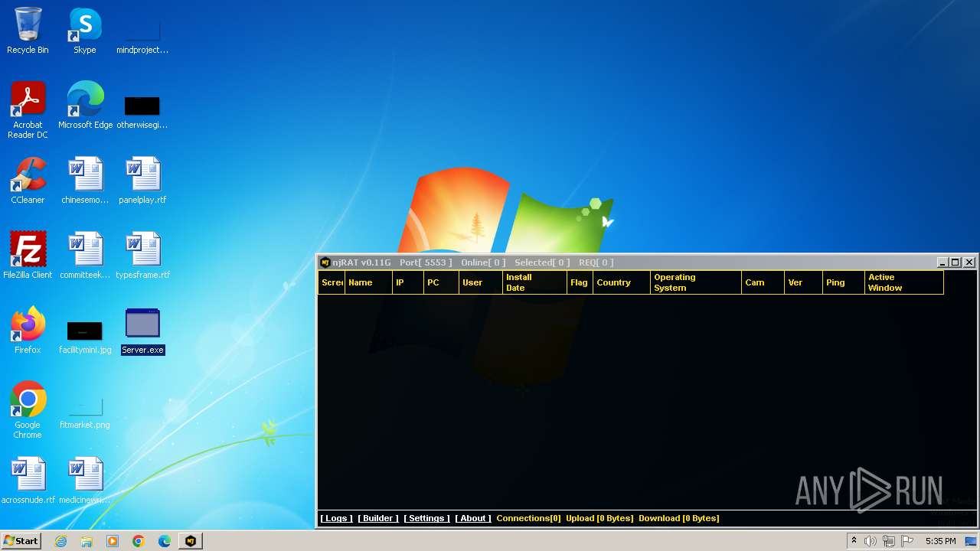Sort by the Flag column header
Viewport: 980px width, 551px height.
(580, 282)
